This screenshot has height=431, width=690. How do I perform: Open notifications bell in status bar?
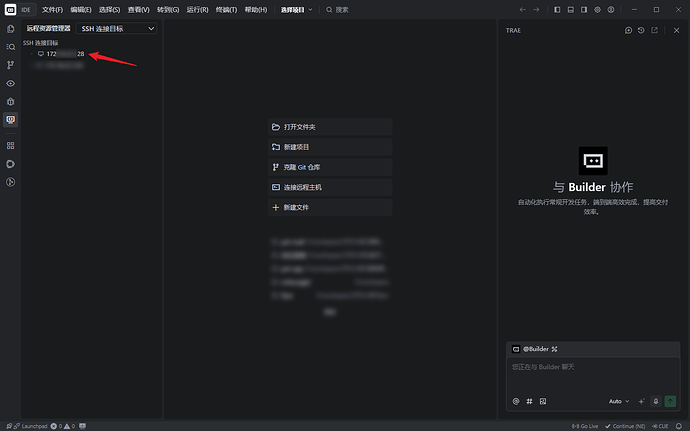pos(679,426)
